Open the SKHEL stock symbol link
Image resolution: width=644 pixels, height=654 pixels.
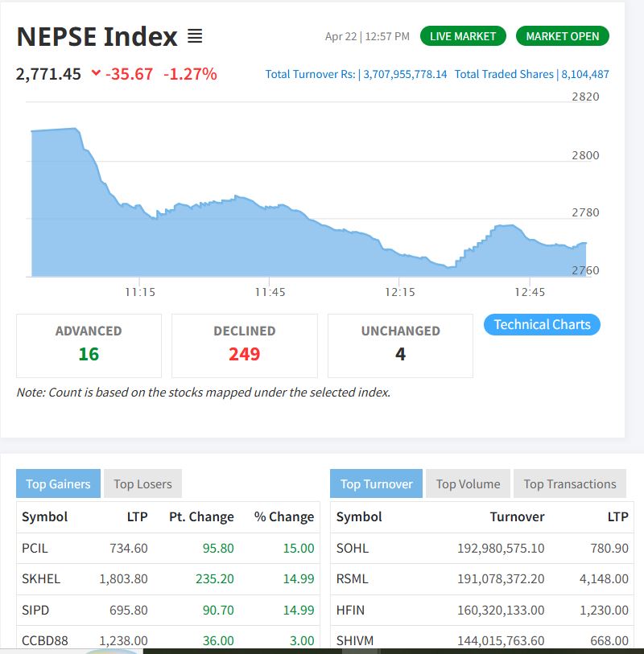[x=40, y=578]
